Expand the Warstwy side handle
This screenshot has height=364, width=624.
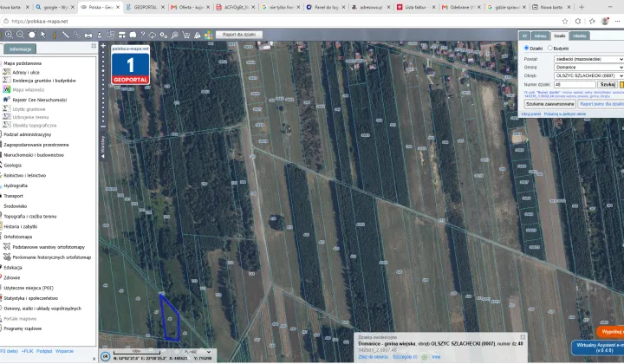coord(102,147)
